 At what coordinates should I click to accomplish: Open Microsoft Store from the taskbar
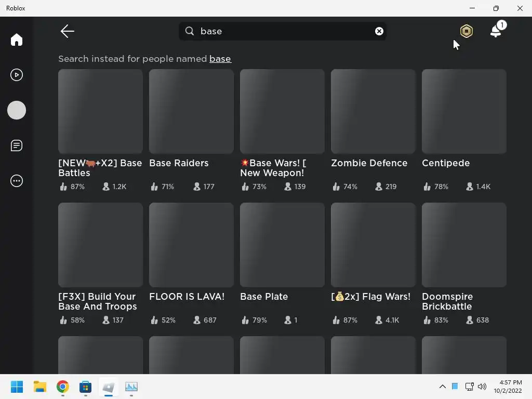coord(86,387)
